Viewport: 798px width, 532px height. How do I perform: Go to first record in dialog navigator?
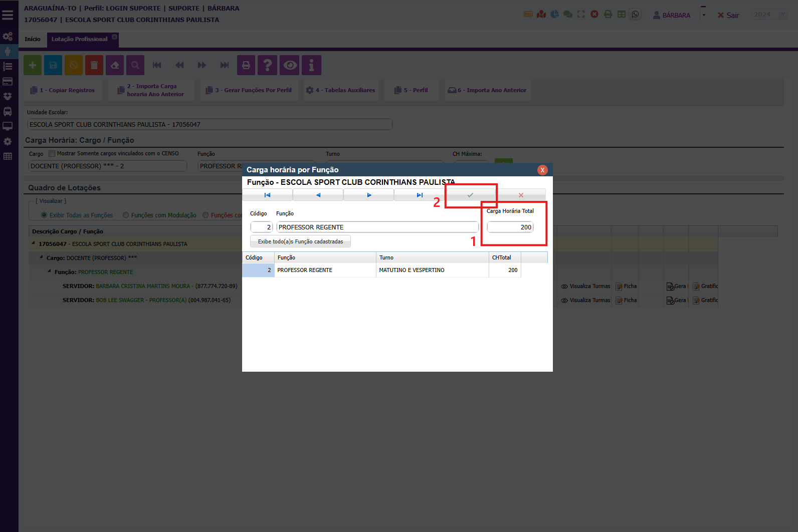click(267, 195)
